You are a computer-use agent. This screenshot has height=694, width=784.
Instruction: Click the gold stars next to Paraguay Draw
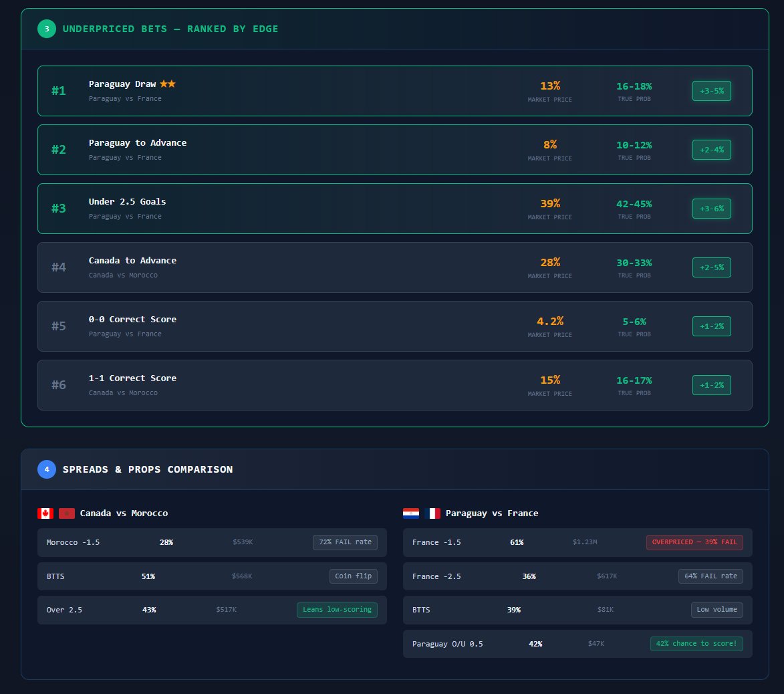tap(168, 84)
